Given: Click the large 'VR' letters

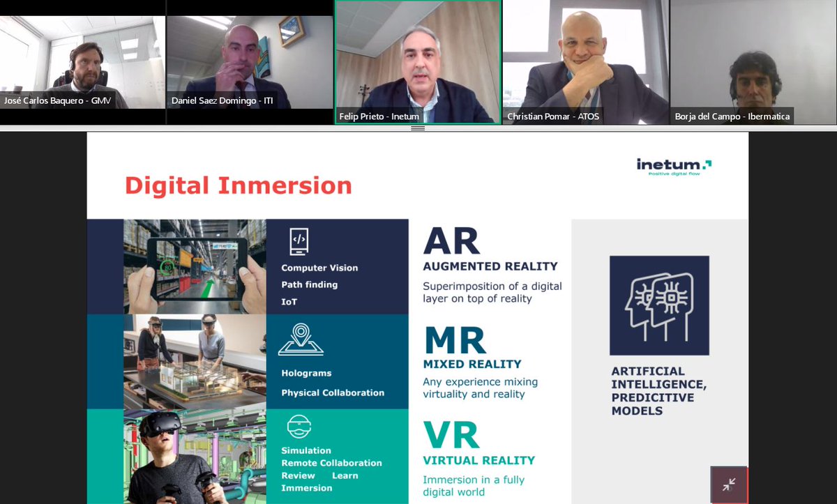Looking at the screenshot, I should point(452,435).
